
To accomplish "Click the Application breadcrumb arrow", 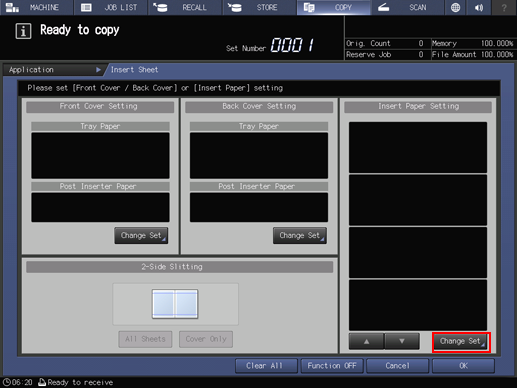I will tap(98, 70).
